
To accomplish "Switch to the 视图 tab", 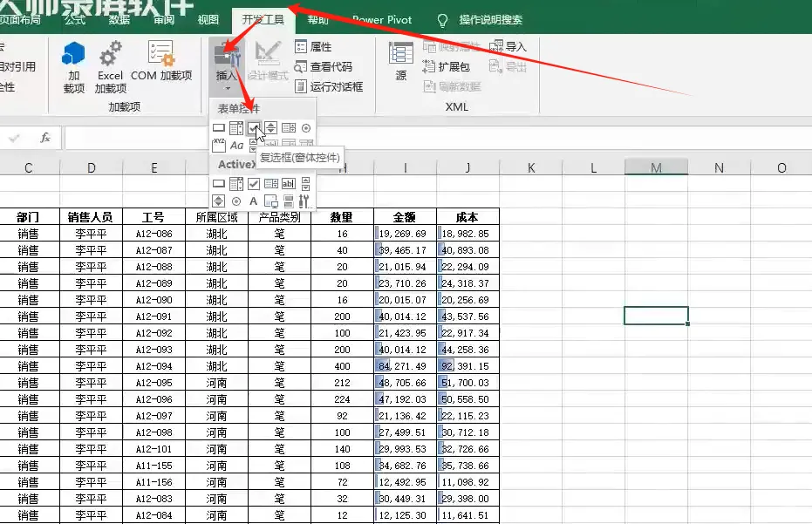I will 208,20.
